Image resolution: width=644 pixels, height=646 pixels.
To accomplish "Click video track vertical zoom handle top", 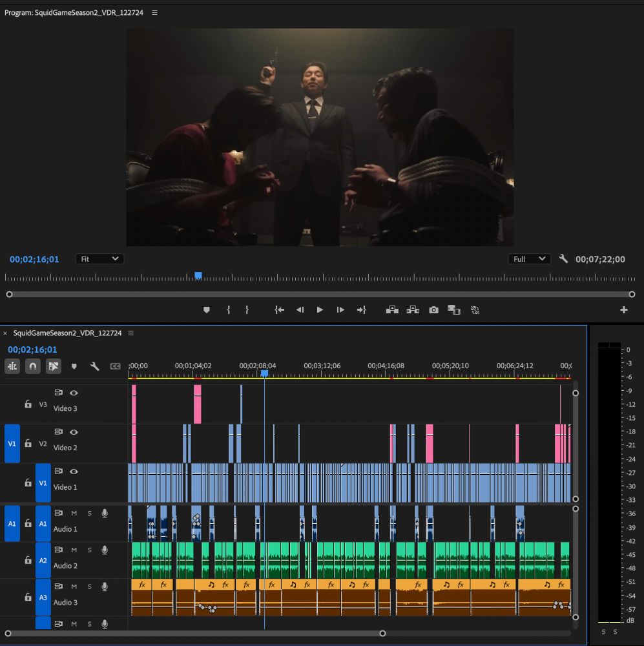I will click(x=576, y=393).
